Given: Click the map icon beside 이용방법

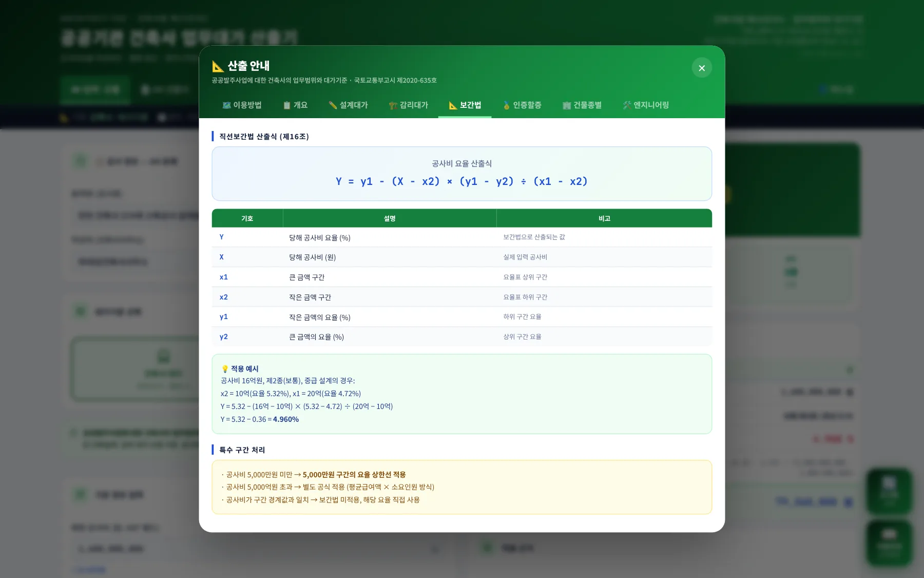Looking at the screenshot, I should point(226,105).
